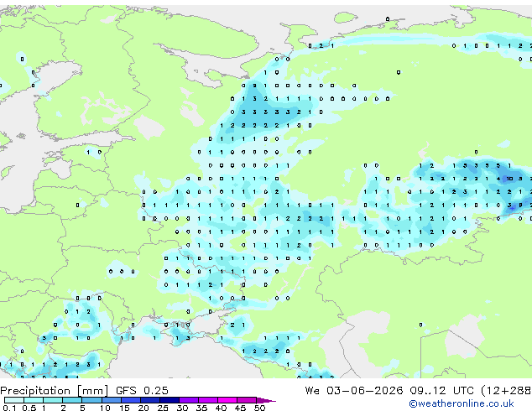This screenshot has height=411, width=532.
Task: Click the 5–10 mm light blue swatch
Action: pos(91,400)
